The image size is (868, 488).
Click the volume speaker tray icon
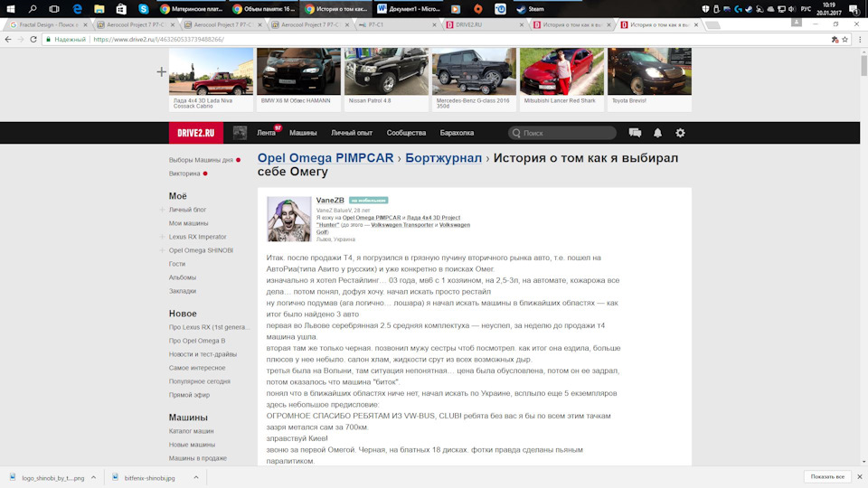coord(792,9)
